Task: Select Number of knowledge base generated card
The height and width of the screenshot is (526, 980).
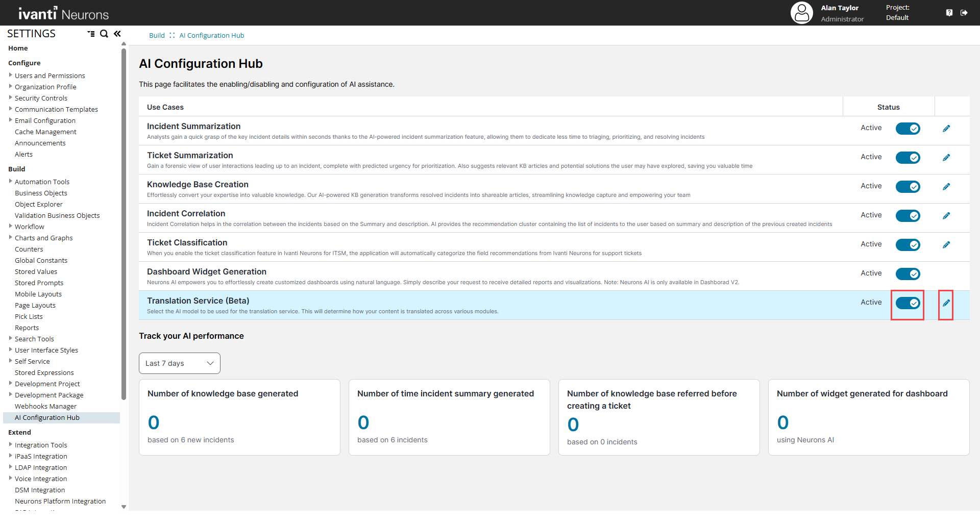Action: tap(239, 417)
